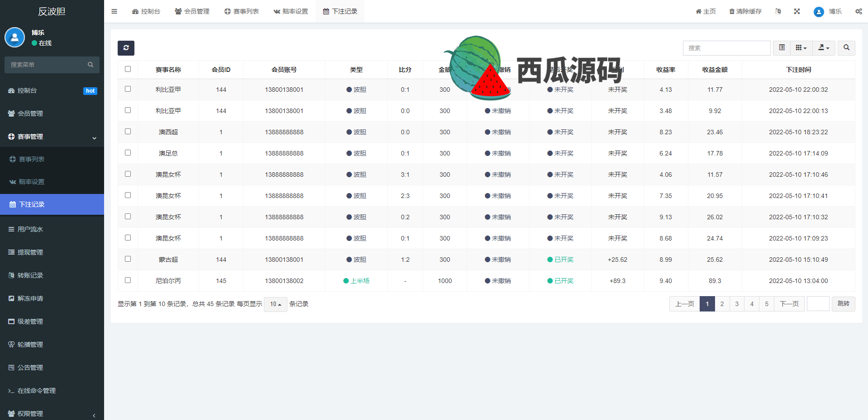Go to page 5
The width and height of the screenshot is (868, 420).
[767, 304]
